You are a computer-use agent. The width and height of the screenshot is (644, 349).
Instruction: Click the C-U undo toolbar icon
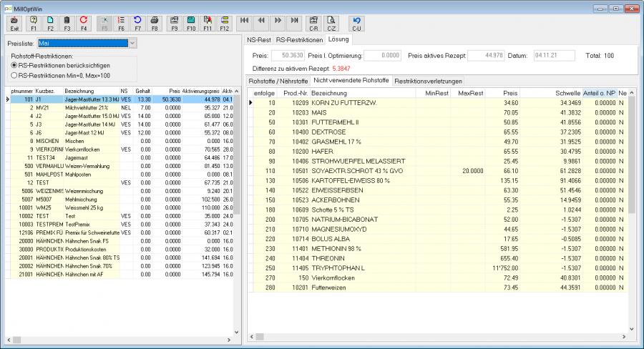point(356,24)
